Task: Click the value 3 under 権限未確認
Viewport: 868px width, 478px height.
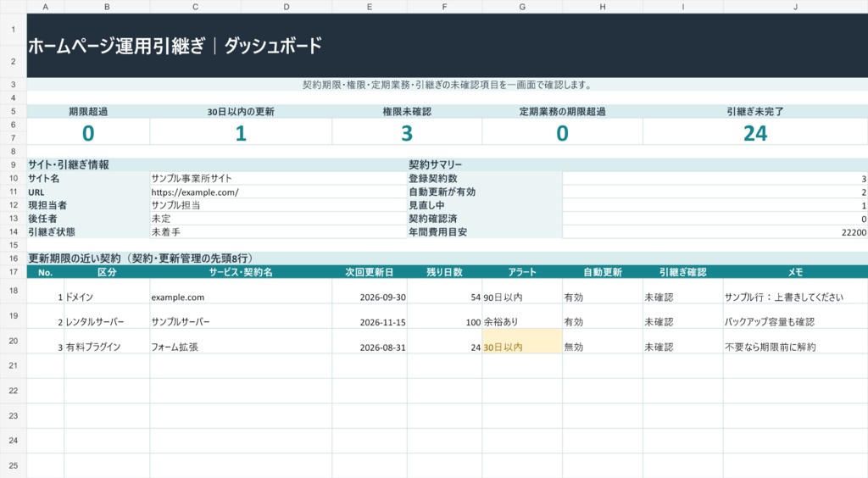Action: pyautogui.click(x=407, y=133)
